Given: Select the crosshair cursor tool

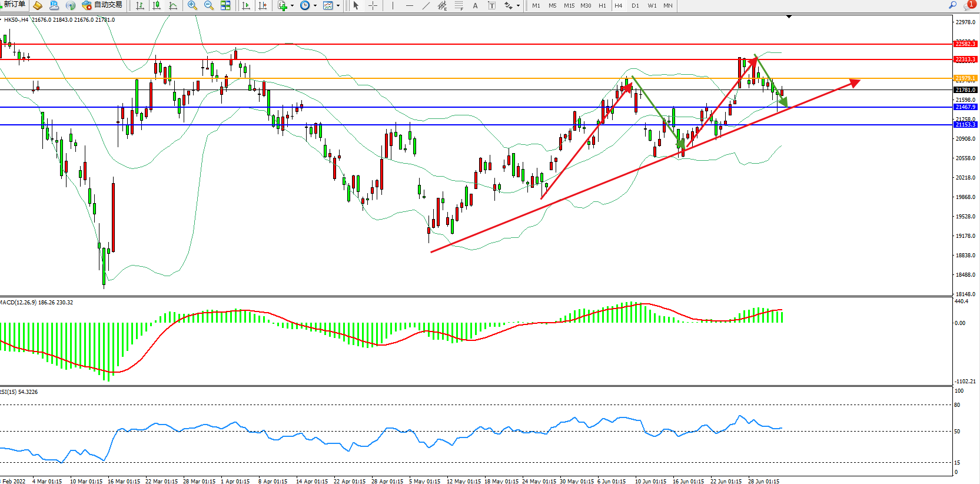Looking at the screenshot, I should [x=373, y=5].
